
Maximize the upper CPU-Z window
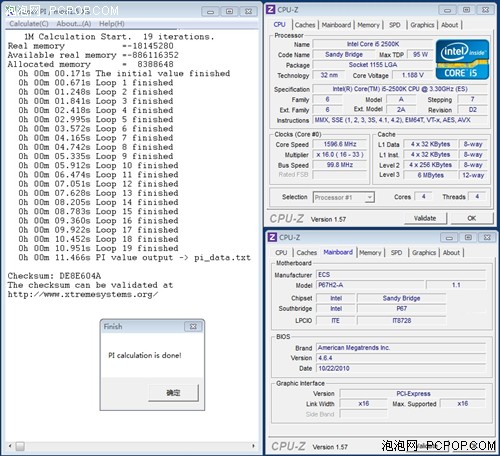(x=466, y=10)
